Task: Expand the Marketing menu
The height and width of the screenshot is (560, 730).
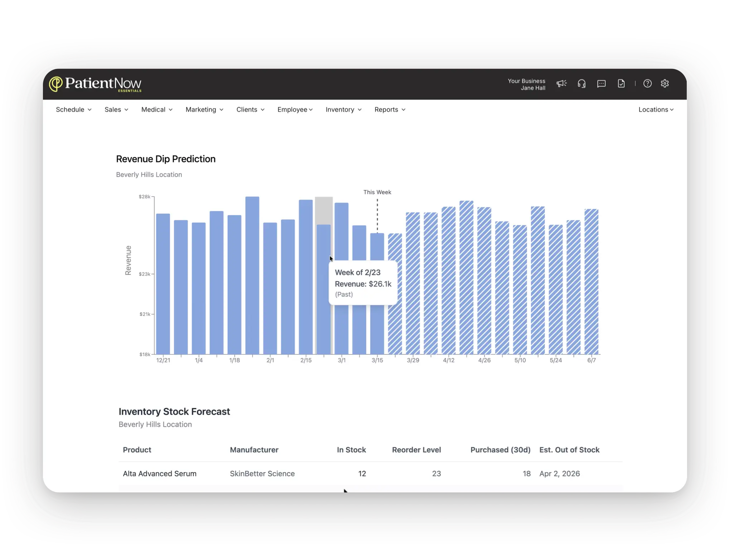Action: 204,109
